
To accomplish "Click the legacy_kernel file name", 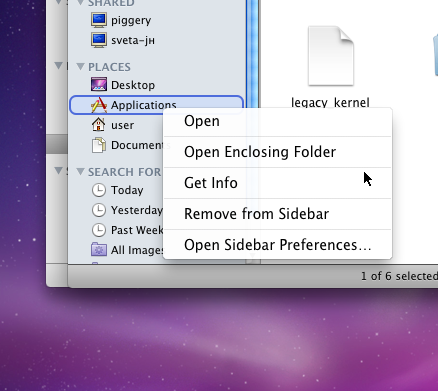I will pos(330,102).
